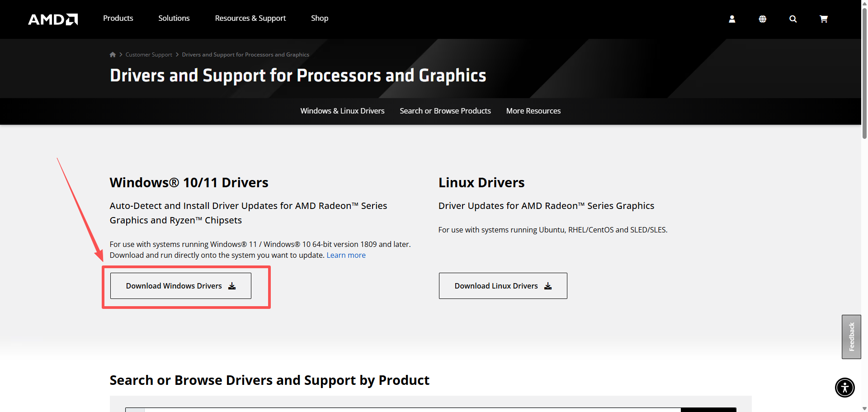
Task: Open the user account icon
Action: pyautogui.click(x=732, y=19)
